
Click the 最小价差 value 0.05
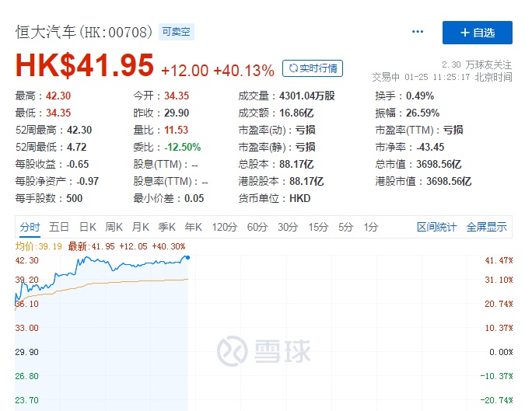coord(194,198)
